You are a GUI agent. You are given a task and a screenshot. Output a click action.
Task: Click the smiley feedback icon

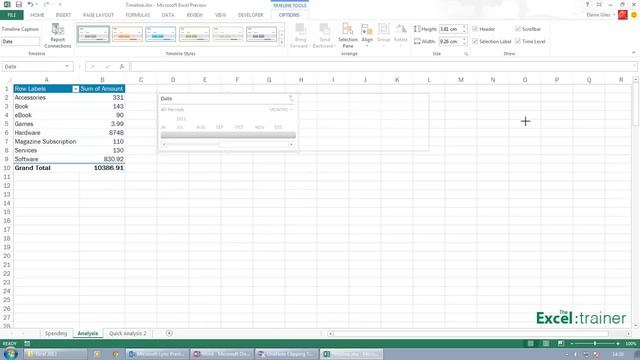coord(634,15)
